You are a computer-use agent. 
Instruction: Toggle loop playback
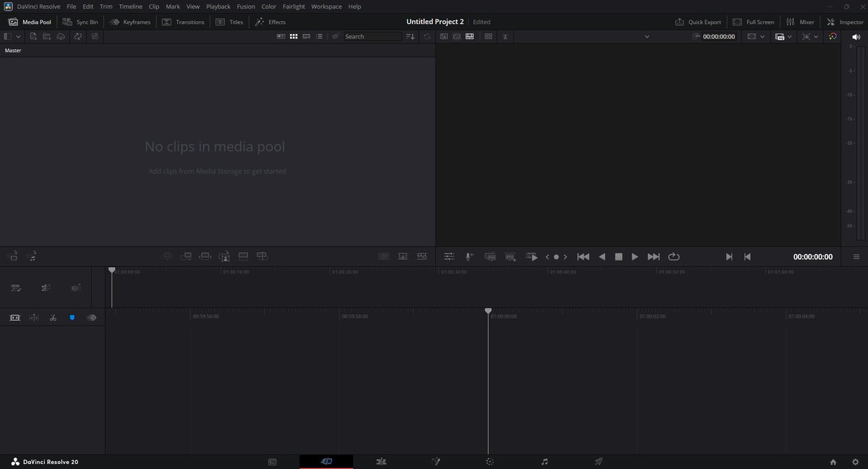coord(674,256)
